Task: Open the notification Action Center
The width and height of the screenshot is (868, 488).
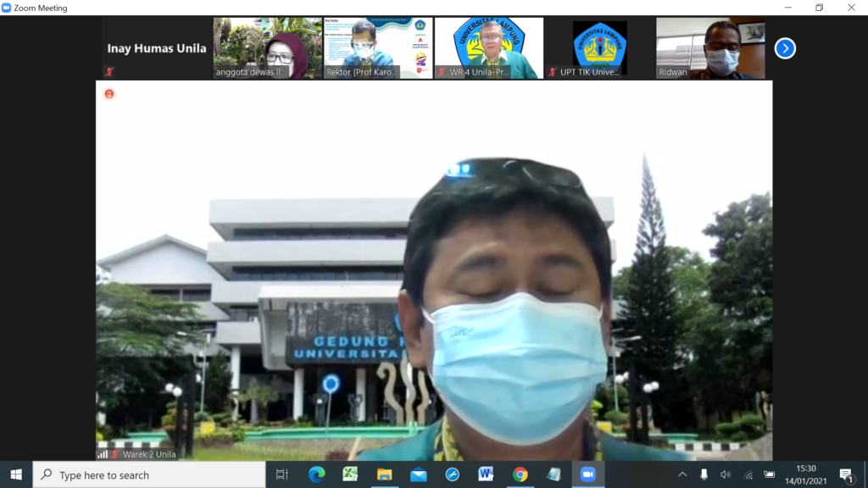Action: 846,474
